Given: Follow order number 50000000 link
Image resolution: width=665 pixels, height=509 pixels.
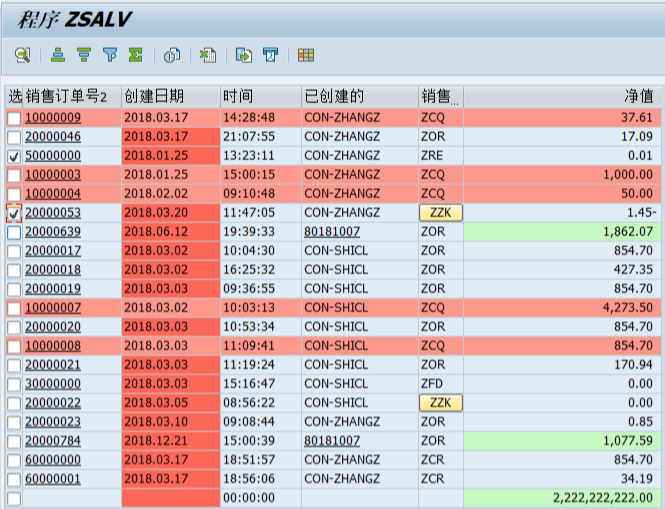Looking at the screenshot, I should [x=53, y=156].
